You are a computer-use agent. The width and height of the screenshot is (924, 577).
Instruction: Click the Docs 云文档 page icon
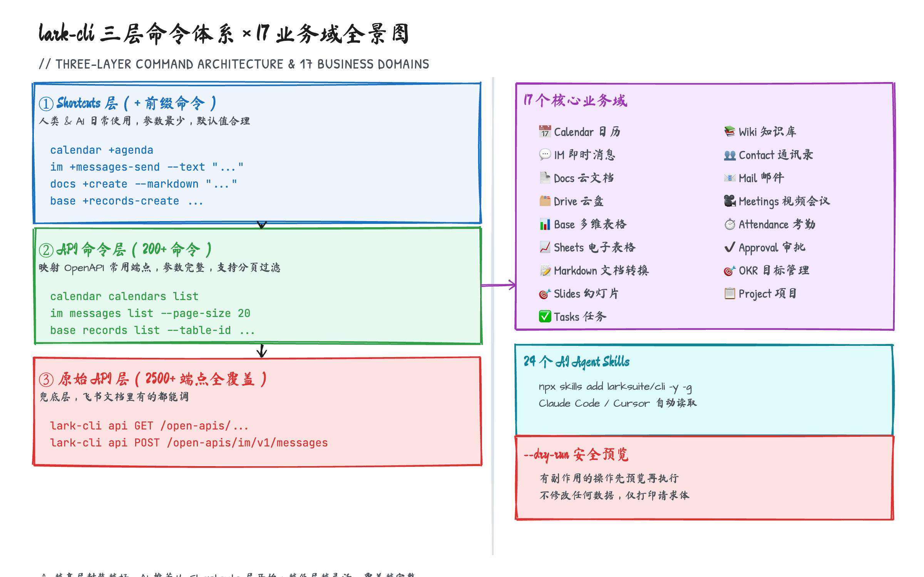545,178
